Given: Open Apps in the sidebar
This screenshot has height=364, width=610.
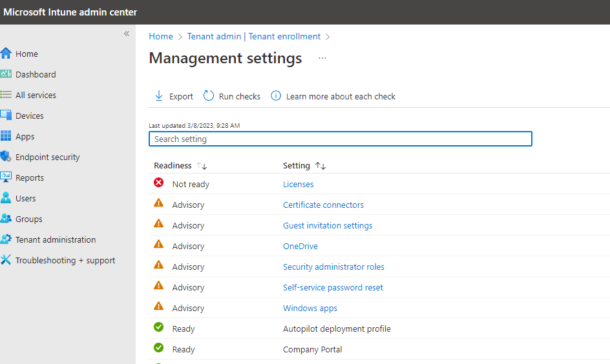Looking at the screenshot, I should [x=25, y=137].
